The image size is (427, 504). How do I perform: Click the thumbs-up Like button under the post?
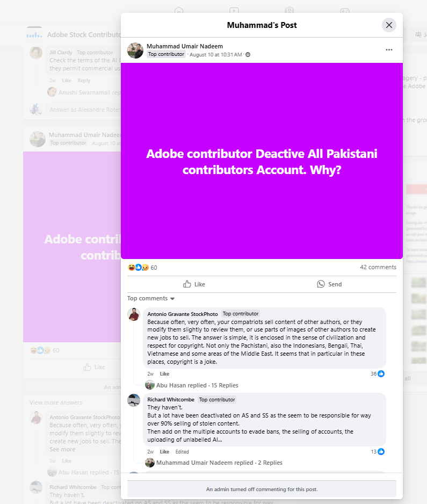tap(194, 284)
